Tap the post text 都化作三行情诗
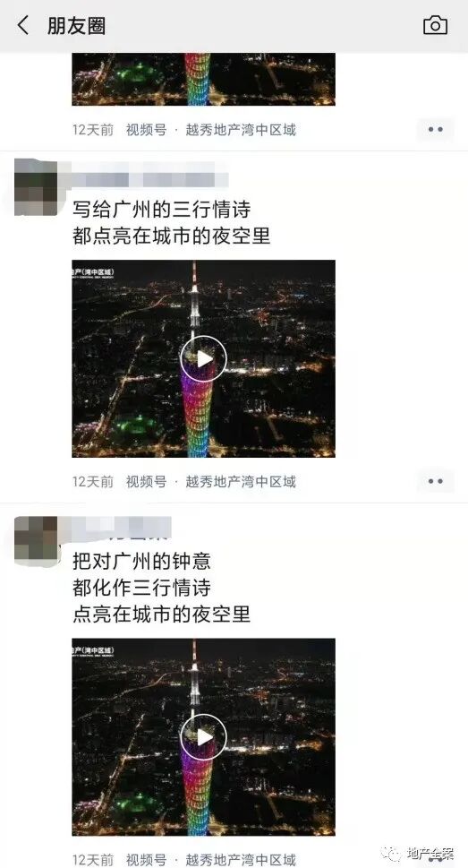This screenshot has width=468, height=868. [x=141, y=588]
